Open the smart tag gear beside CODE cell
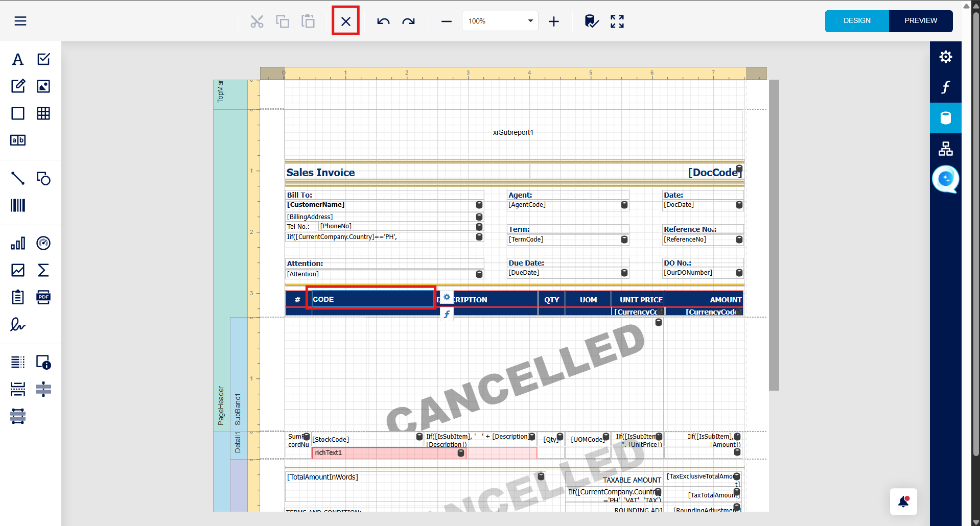Image resolution: width=980 pixels, height=526 pixels. (x=447, y=297)
